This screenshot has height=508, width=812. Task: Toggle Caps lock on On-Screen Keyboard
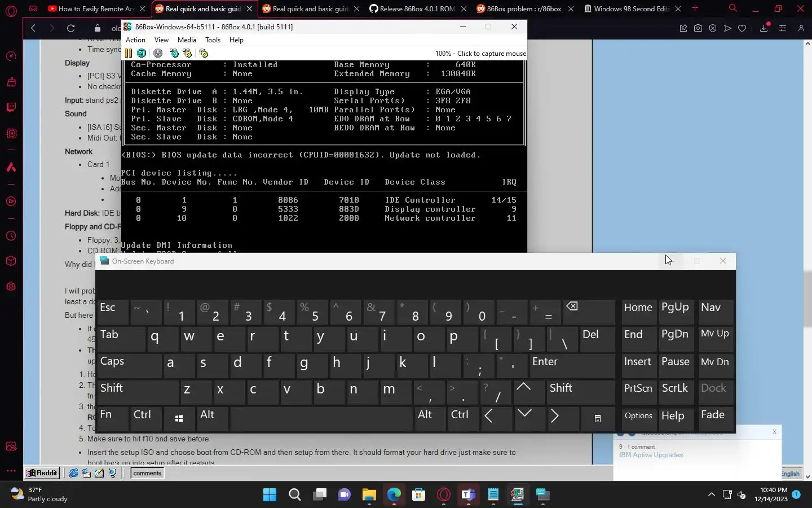point(129,366)
